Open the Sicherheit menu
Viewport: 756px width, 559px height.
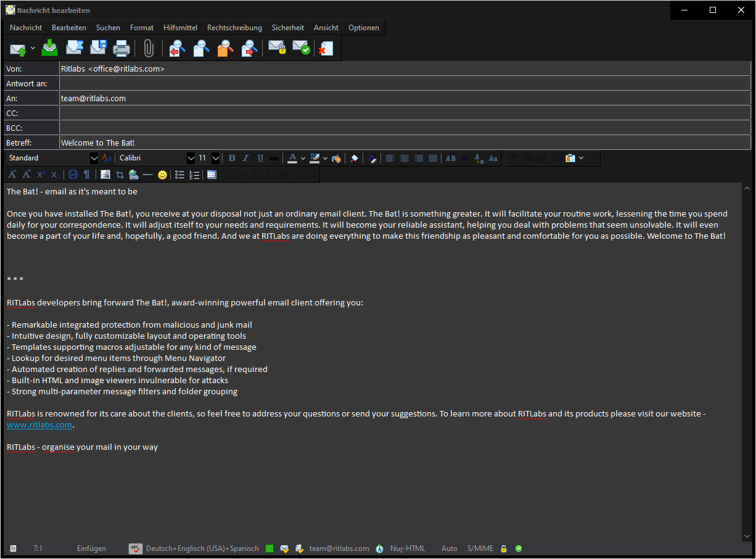[x=288, y=28]
